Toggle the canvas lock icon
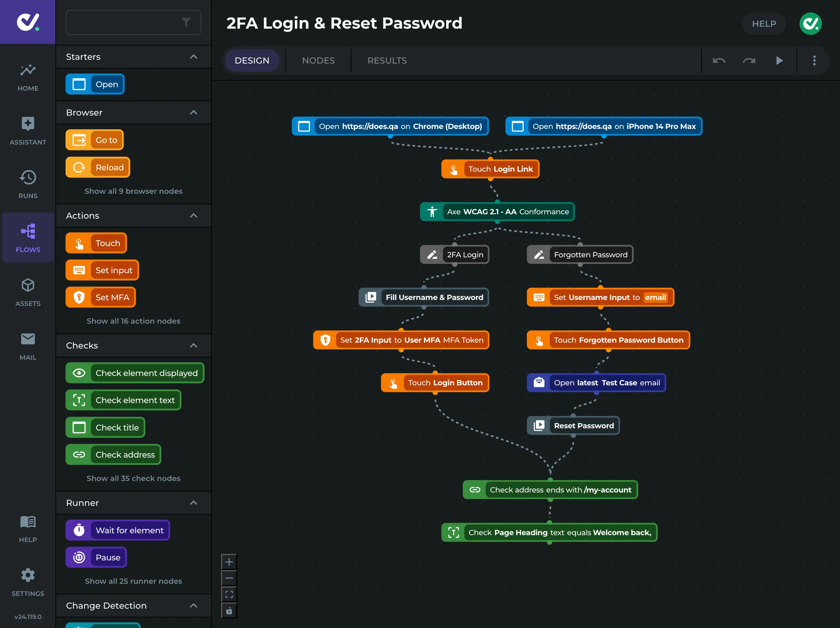 [x=229, y=611]
